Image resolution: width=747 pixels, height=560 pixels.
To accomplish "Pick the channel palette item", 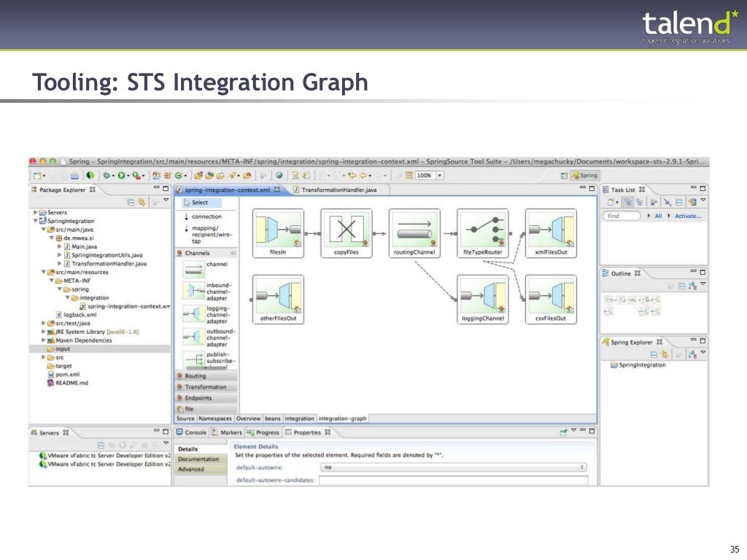I will click(x=206, y=268).
